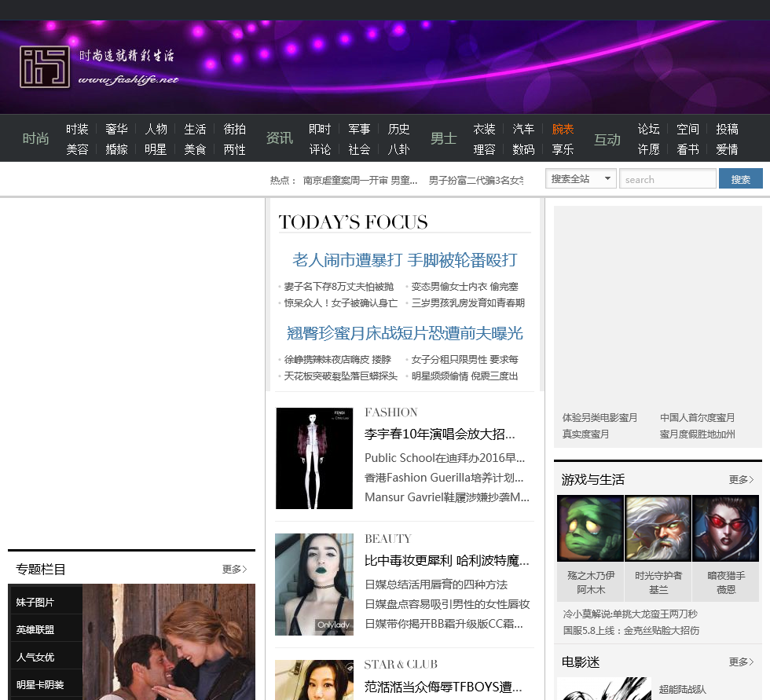770x700 pixels.
Task: Expand the 搜索全站 search scope dropdown
Action: (581, 179)
